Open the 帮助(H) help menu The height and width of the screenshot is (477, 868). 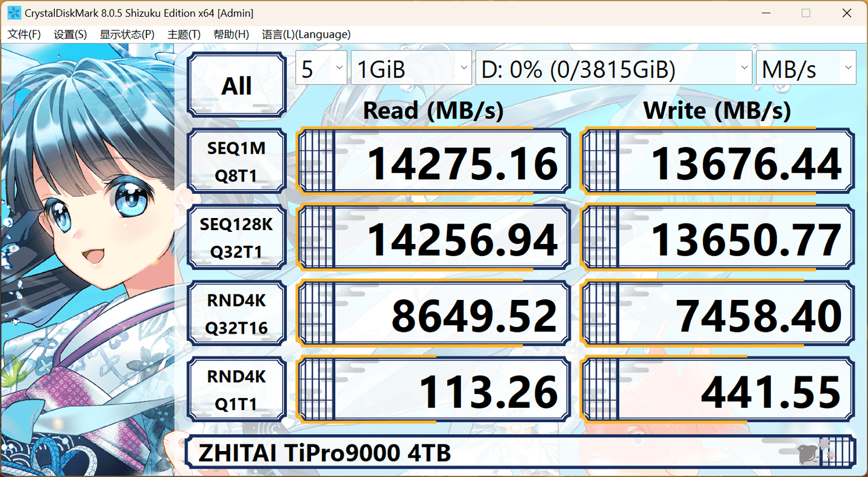click(x=231, y=34)
